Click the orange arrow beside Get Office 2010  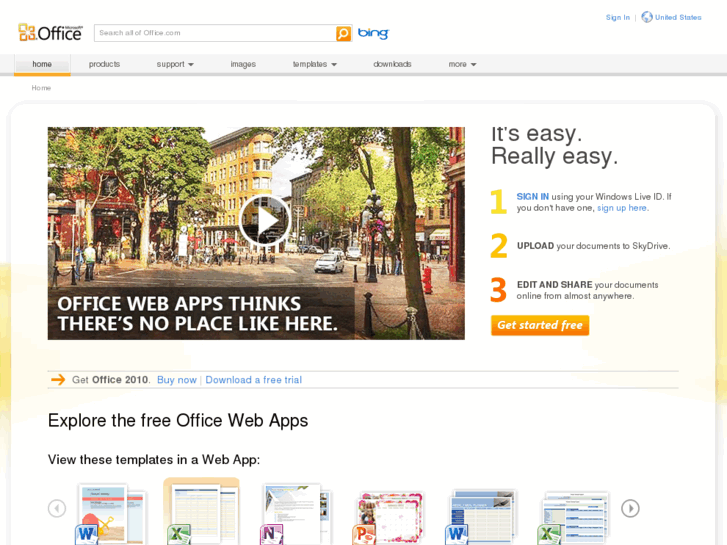coord(58,380)
